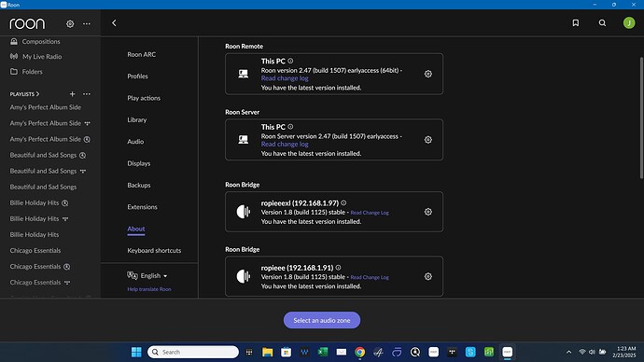Image resolution: width=644 pixels, height=362 pixels.
Task: Open Google Chrome from the taskbar
Action: tap(359, 352)
